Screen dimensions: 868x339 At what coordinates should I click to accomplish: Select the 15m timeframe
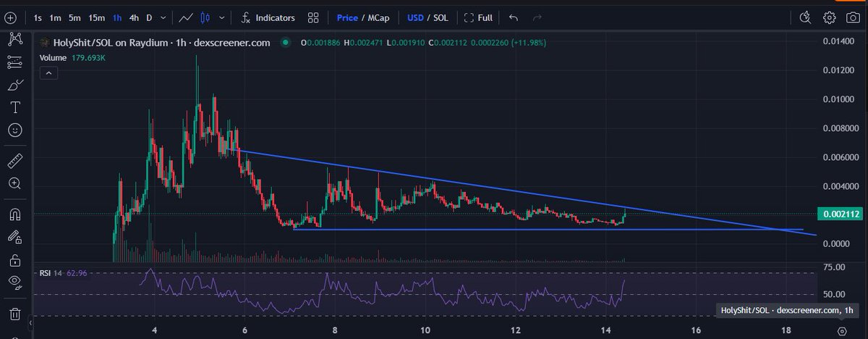[x=96, y=17]
